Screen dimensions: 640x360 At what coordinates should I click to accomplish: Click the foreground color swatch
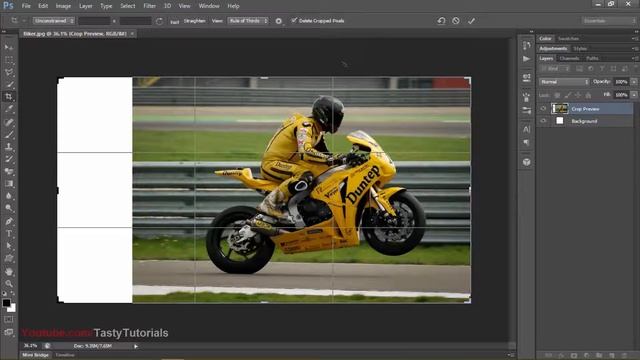pos(6,302)
